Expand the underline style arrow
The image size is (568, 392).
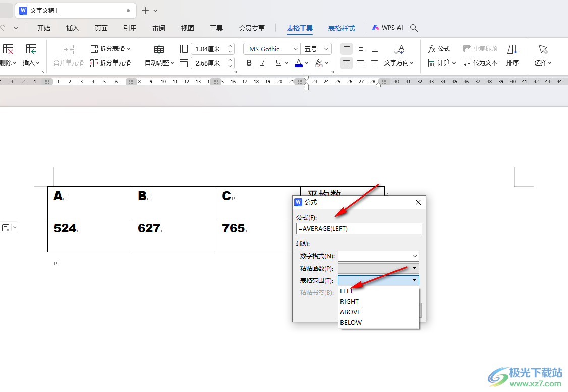pyautogui.click(x=286, y=63)
